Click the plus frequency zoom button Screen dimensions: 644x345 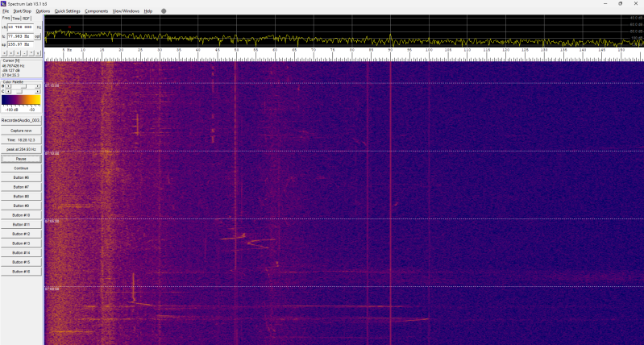pos(18,53)
